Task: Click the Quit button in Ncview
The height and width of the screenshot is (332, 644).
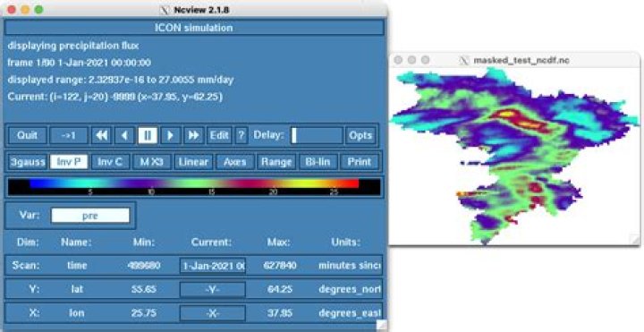Action: coord(27,136)
